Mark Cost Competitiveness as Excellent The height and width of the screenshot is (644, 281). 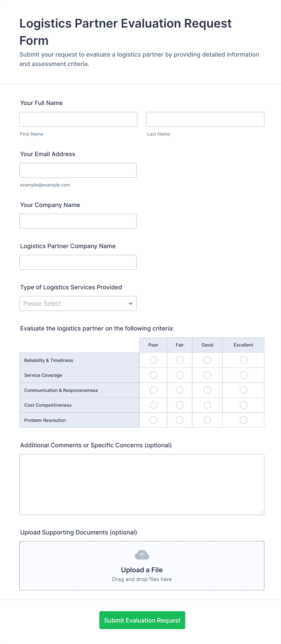click(x=243, y=405)
